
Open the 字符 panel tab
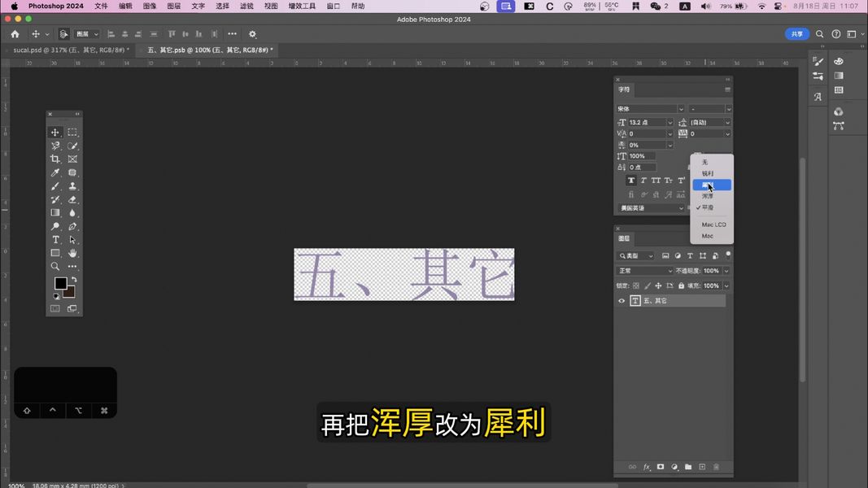624,89
